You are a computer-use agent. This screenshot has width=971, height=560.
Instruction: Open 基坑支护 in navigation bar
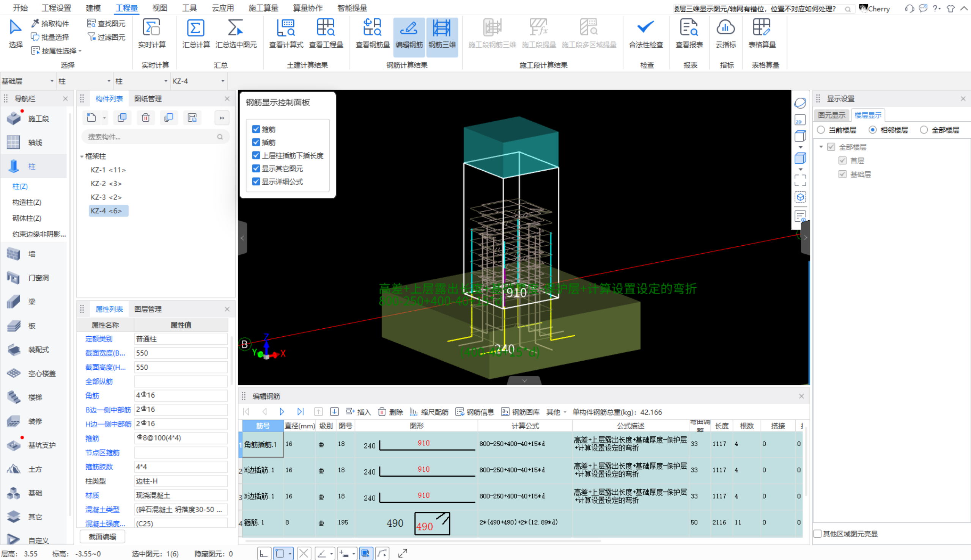(x=34, y=445)
